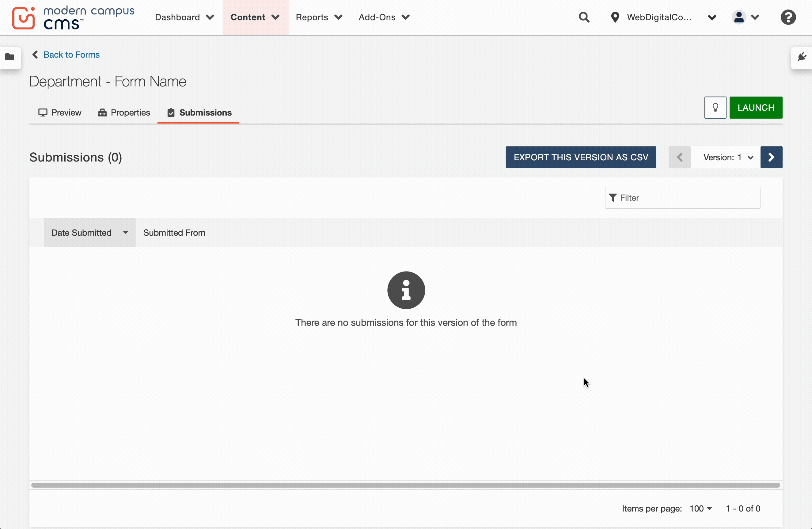Toggle the gadgets sidebar plug icon

click(802, 57)
